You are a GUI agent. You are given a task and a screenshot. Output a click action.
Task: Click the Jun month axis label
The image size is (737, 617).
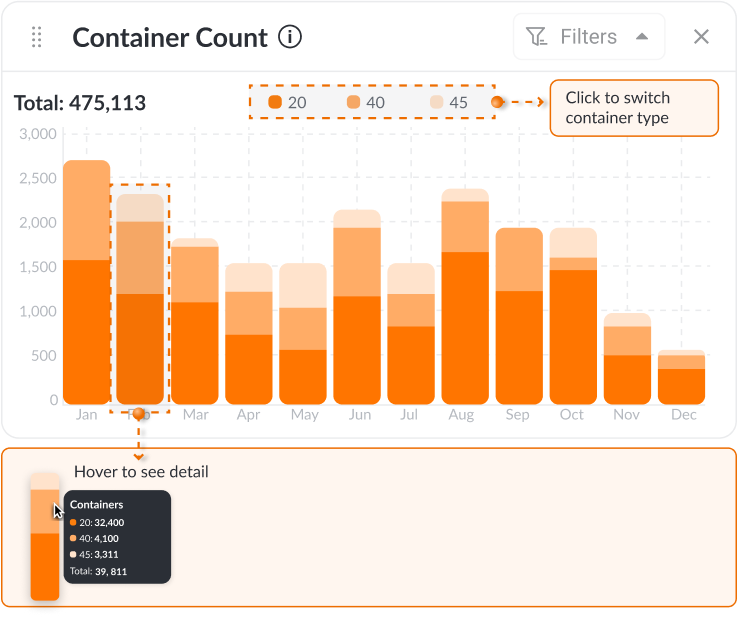(358, 415)
